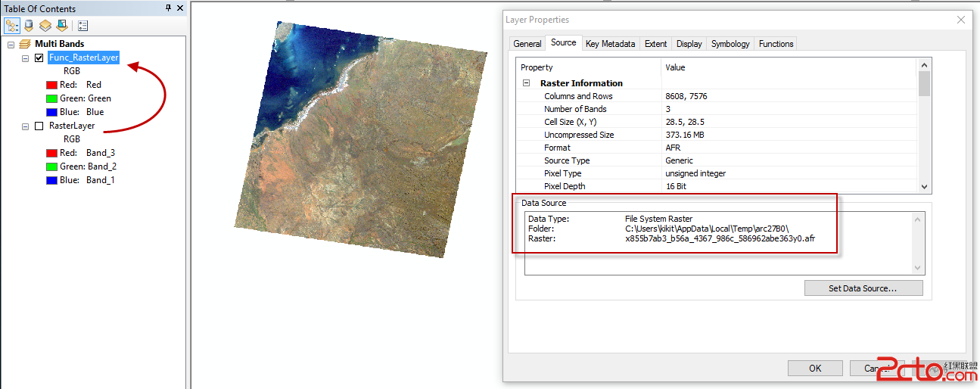The width and height of the screenshot is (980, 389).
Task: Click the Data Source box scroll-up arrow
Action: [x=919, y=219]
